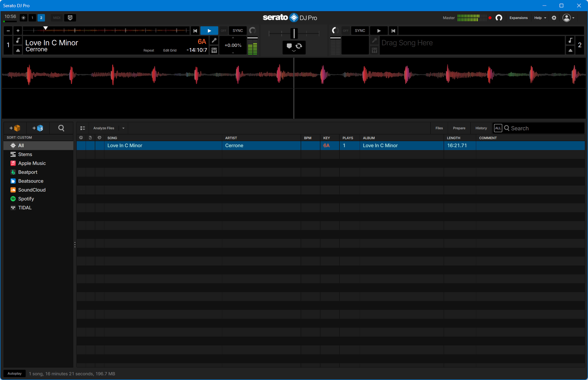
Task: Open the user account dropdown
Action: tap(568, 18)
